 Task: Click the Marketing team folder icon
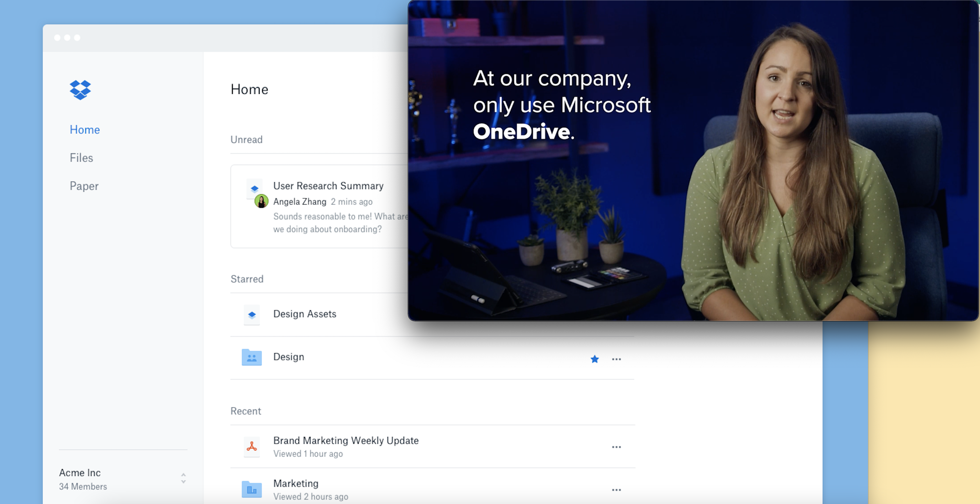251,489
